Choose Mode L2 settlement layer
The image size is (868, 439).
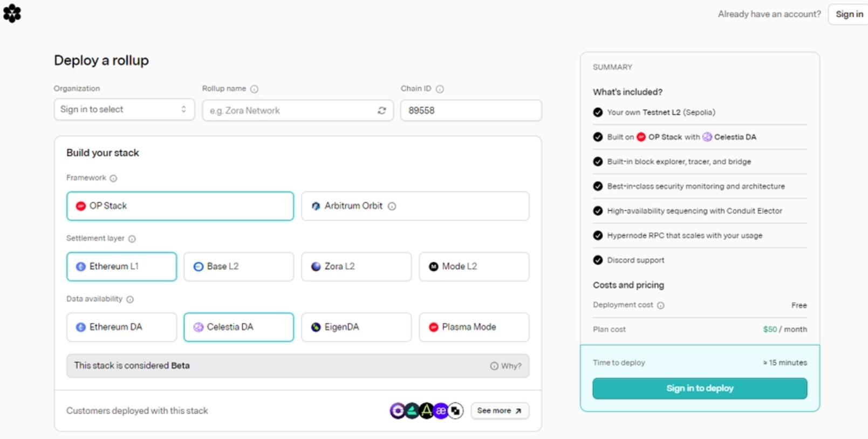click(474, 266)
